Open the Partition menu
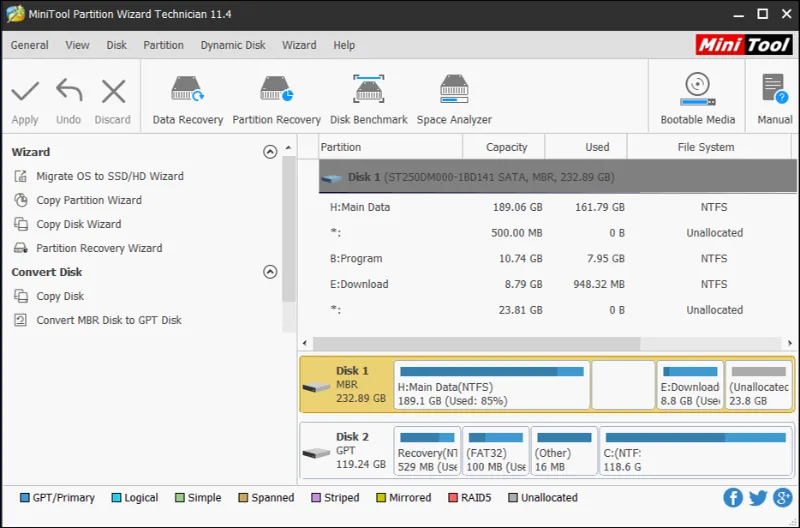Image resolution: width=800 pixels, height=528 pixels. [163, 45]
